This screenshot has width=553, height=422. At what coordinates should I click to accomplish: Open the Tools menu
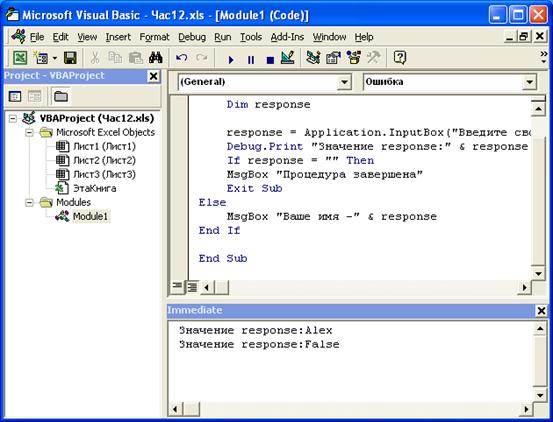[x=251, y=37]
